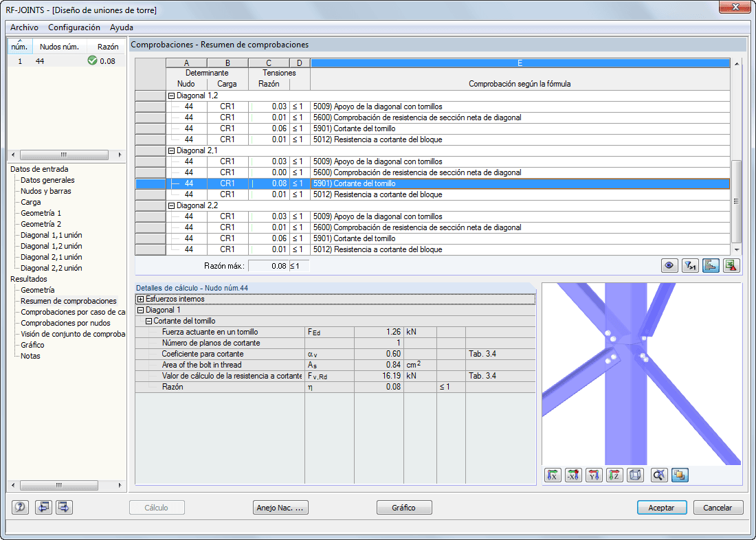Show view in Z direction
Screen dimensions: 756x540
click(x=614, y=475)
